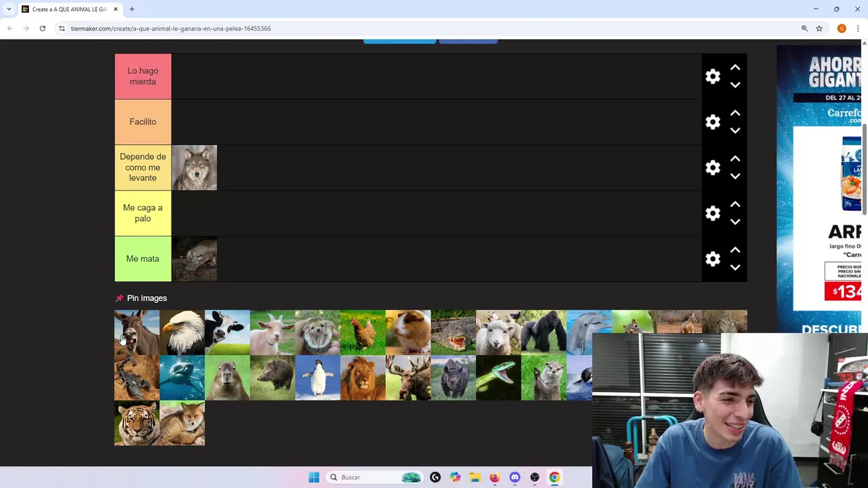Image resolution: width=868 pixels, height=488 pixels.
Task: Select the 'Me mata' green tier label
Action: coord(142,259)
